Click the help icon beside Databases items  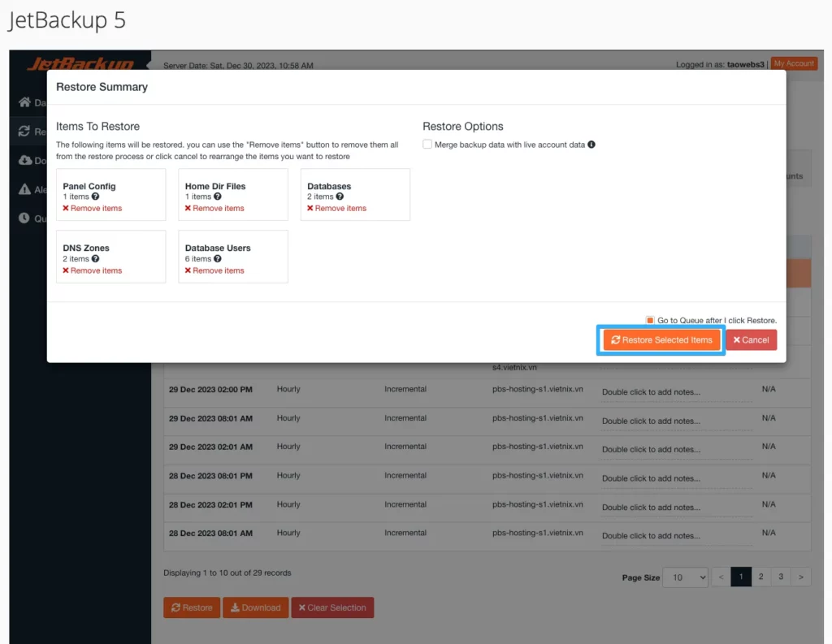coord(340,197)
